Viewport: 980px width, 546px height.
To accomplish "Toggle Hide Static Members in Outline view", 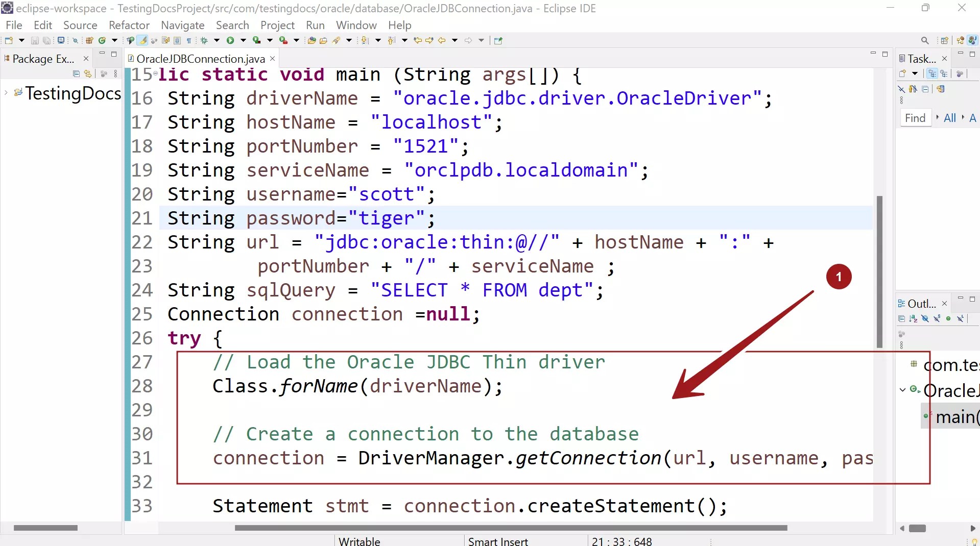I will 937,319.
